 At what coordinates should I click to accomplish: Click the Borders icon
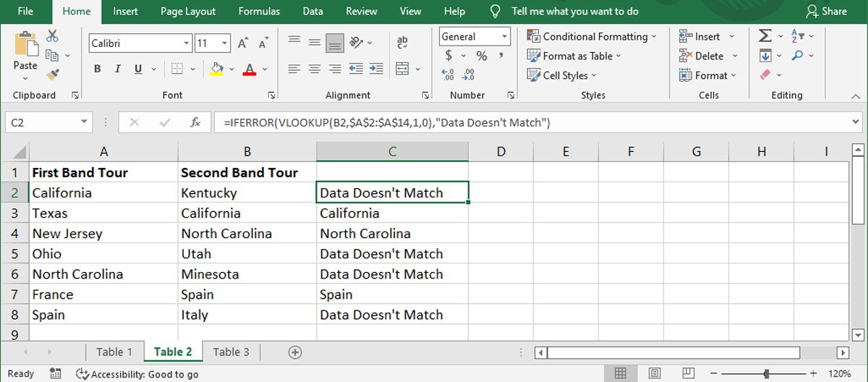click(x=176, y=69)
